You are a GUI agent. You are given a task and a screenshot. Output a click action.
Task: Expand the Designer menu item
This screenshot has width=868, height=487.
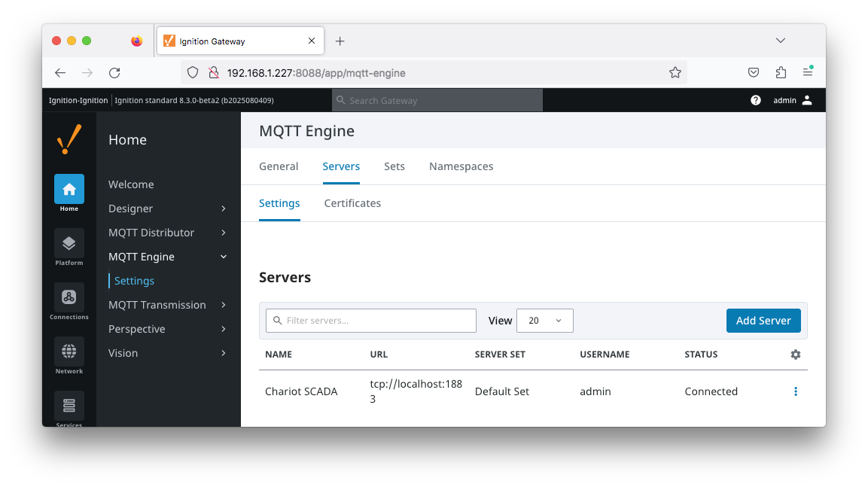pyautogui.click(x=168, y=208)
